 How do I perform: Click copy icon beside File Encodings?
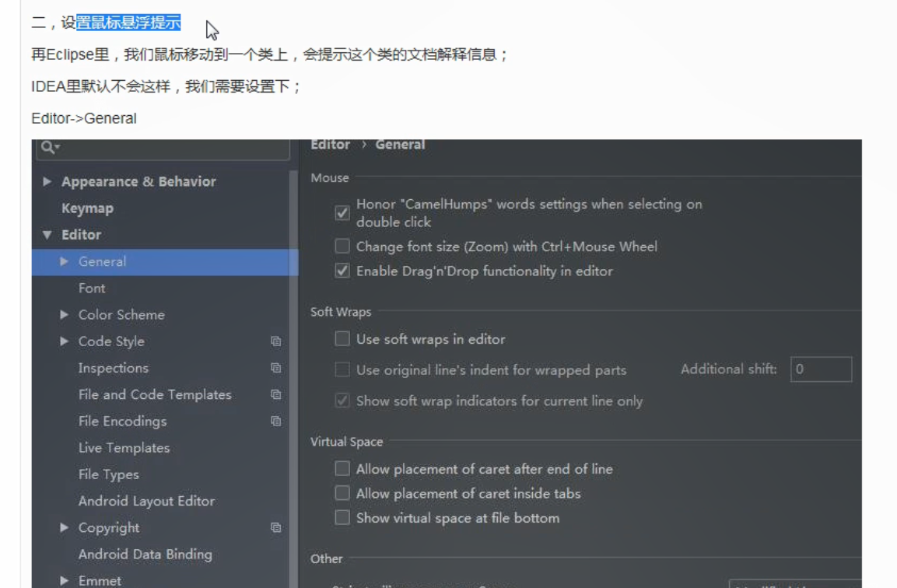coord(275,421)
